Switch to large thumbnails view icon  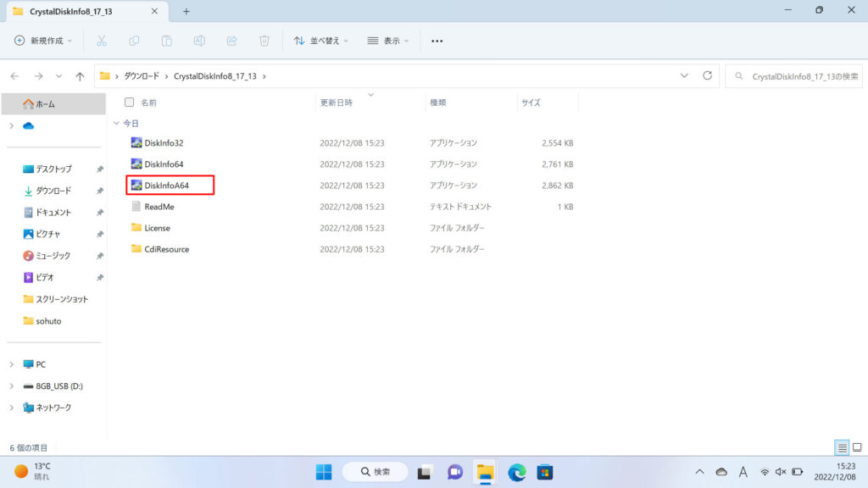(857, 447)
